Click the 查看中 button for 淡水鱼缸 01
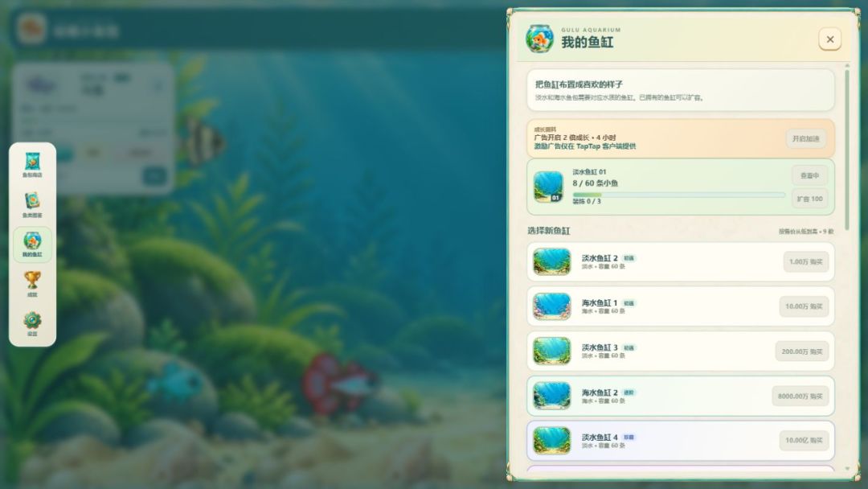Image resolution: width=868 pixels, height=489 pixels. click(809, 175)
